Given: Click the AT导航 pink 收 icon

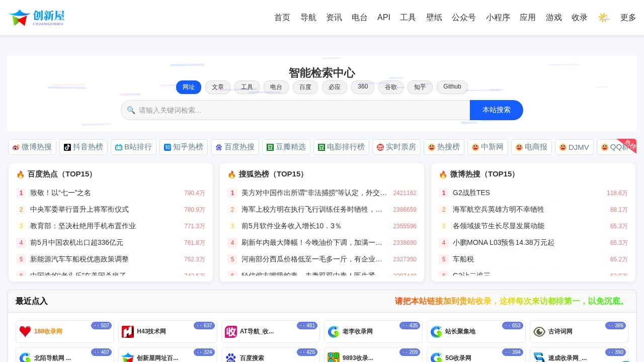Looking at the screenshot, I should coord(231,332).
